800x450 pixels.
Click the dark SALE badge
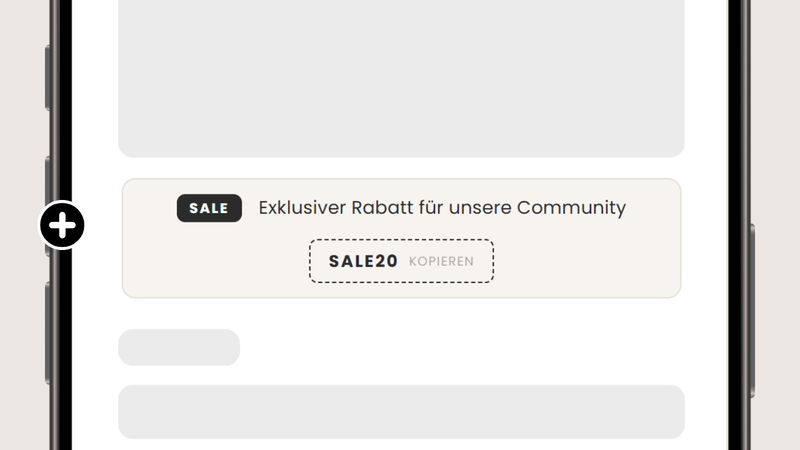pyautogui.click(x=209, y=208)
